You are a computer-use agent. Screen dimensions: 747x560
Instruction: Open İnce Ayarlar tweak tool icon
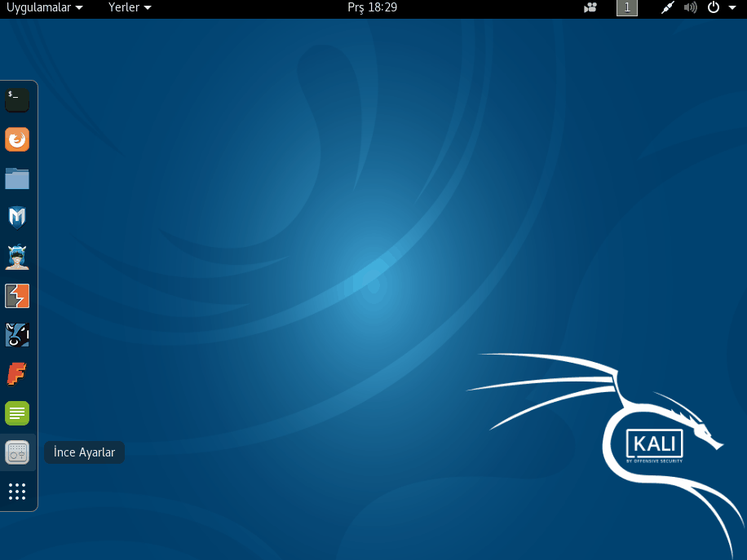[17, 452]
